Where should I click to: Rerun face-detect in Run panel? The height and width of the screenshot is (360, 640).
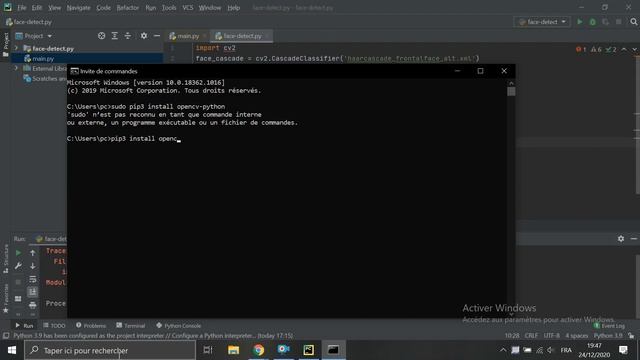pyautogui.click(x=18, y=253)
